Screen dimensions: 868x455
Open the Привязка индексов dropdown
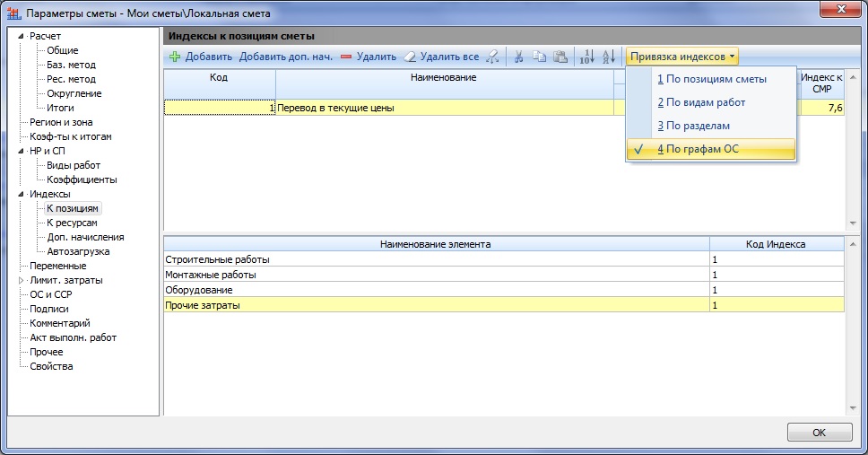coord(682,57)
